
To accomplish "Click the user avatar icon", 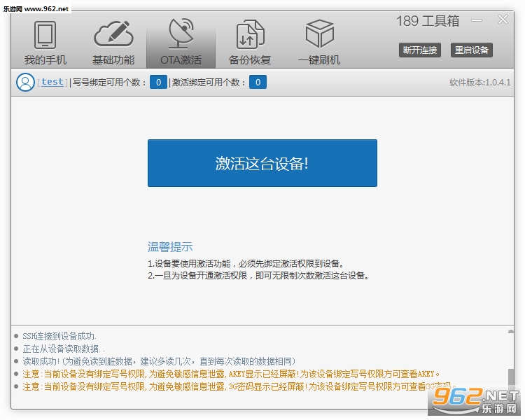I will [25, 83].
